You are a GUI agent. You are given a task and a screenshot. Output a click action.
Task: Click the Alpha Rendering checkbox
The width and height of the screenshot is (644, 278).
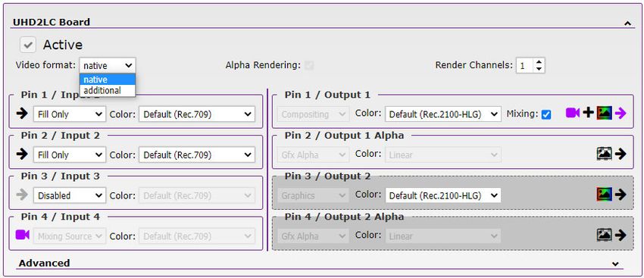309,65
